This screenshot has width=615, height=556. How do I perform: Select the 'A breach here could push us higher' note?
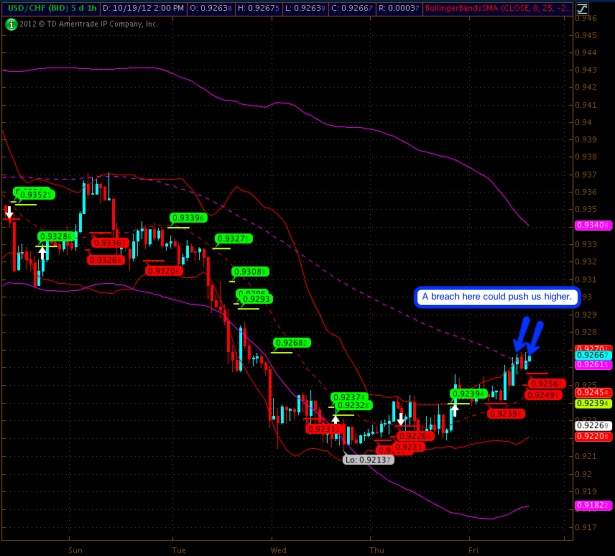[497, 297]
